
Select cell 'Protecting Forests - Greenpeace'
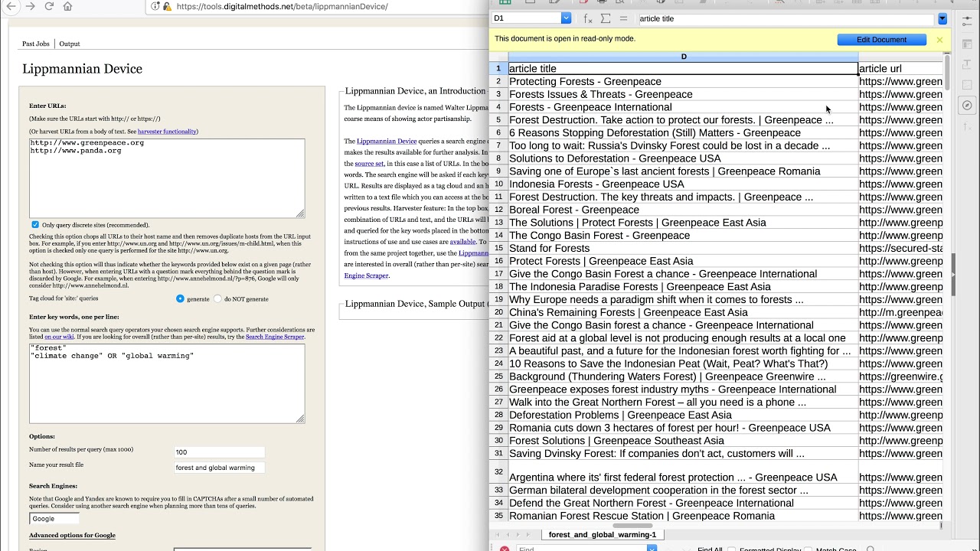tap(683, 81)
